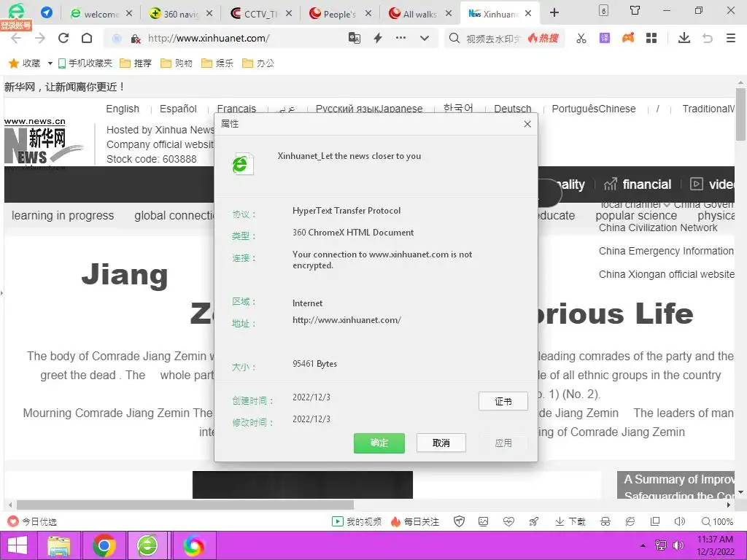Click the undo closed tab icon

pyautogui.click(x=708, y=38)
